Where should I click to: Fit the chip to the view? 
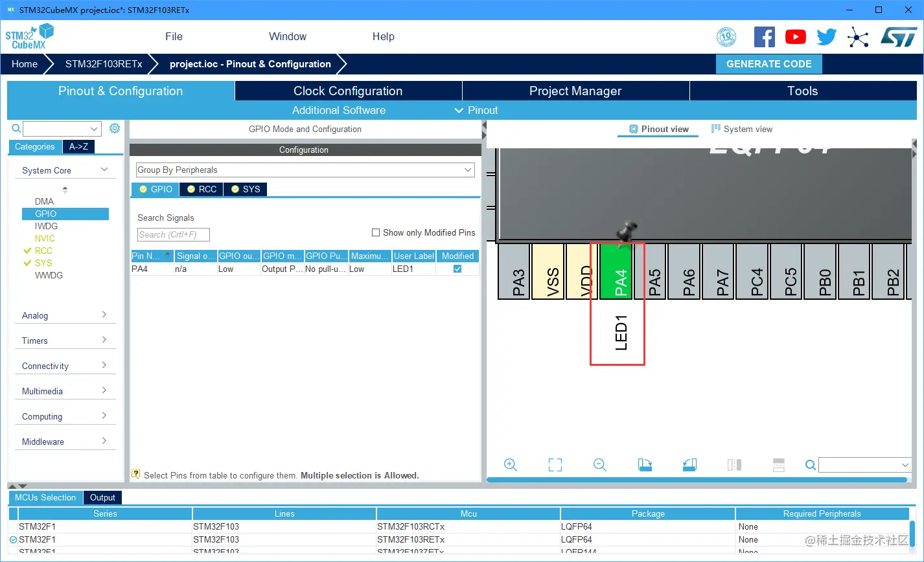pos(555,465)
